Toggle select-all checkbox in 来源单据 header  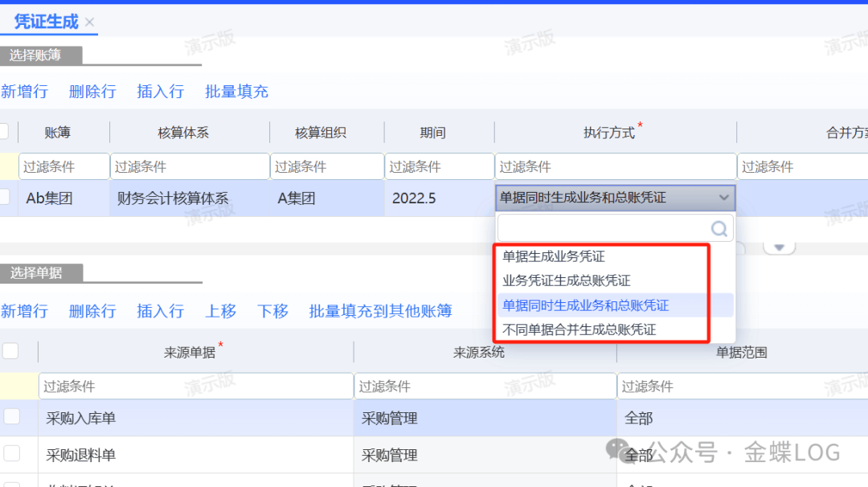10,350
